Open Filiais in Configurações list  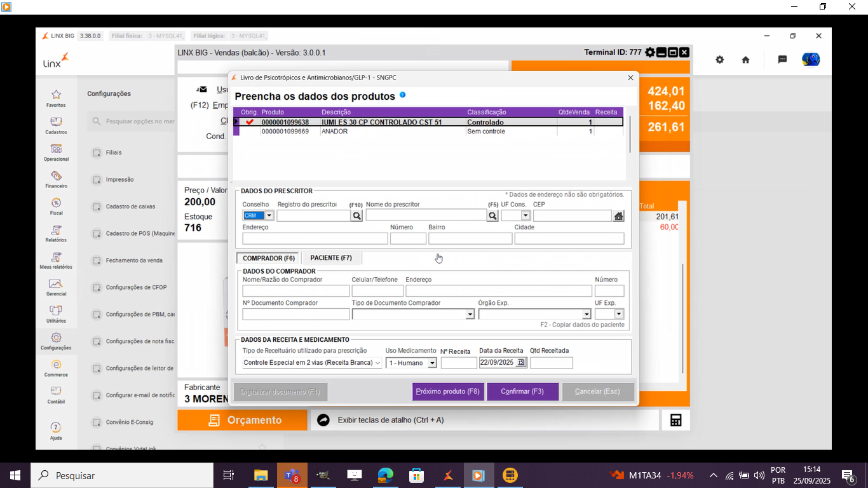114,152
